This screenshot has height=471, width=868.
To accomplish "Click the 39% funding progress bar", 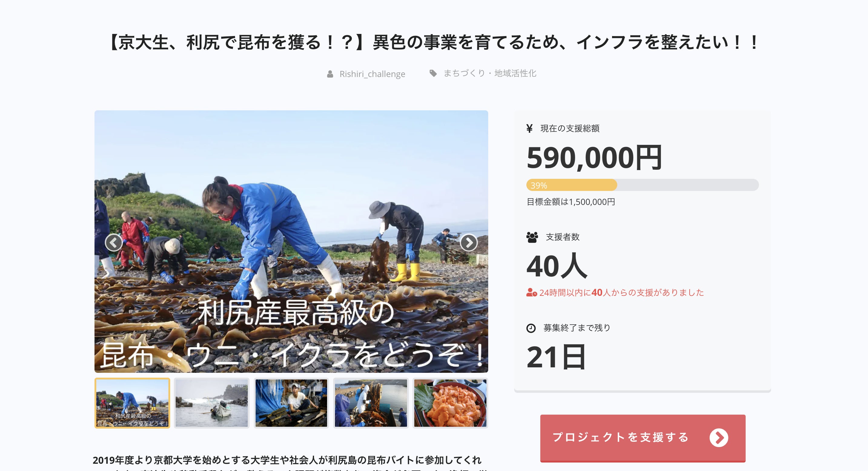I will (642, 185).
